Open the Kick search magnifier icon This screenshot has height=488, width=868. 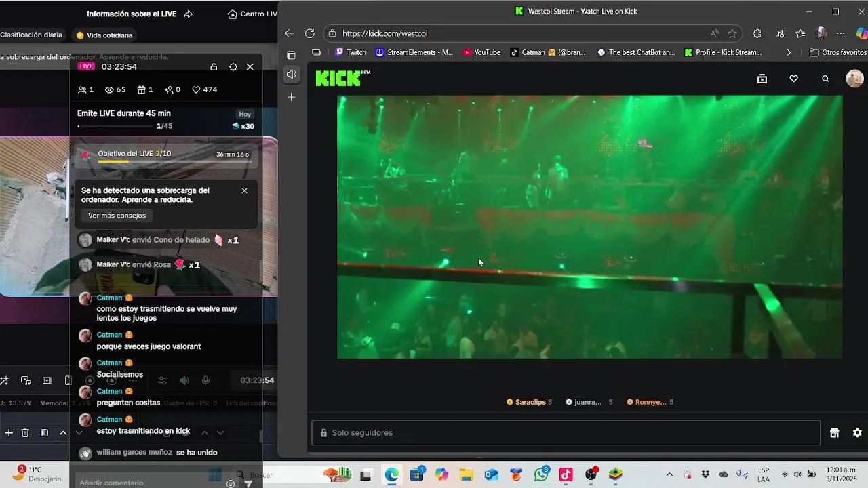tap(825, 79)
